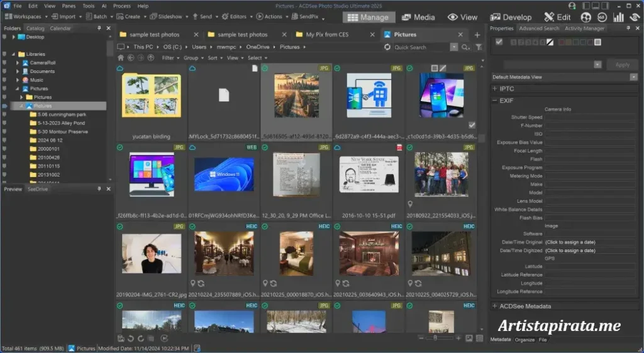
Task: Expand the CameraRoll tree node
Action: click(x=17, y=63)
